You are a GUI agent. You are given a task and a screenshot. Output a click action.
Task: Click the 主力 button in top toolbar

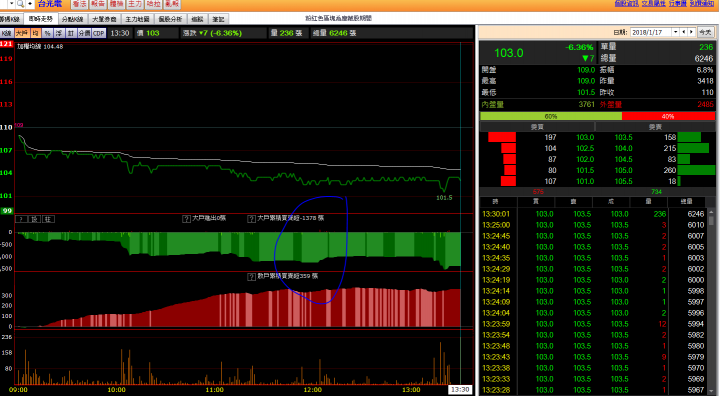tap(135, 4)
